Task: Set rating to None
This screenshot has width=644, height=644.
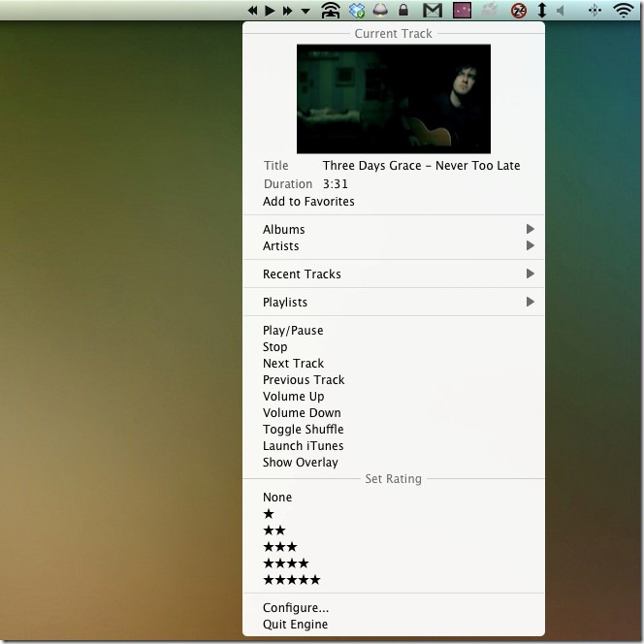Action: coord(393,498)
